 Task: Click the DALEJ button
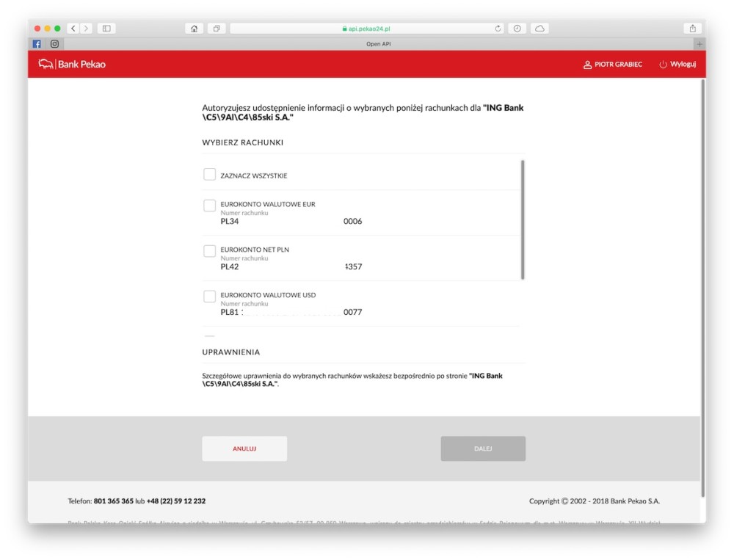[x=483, y=448]
